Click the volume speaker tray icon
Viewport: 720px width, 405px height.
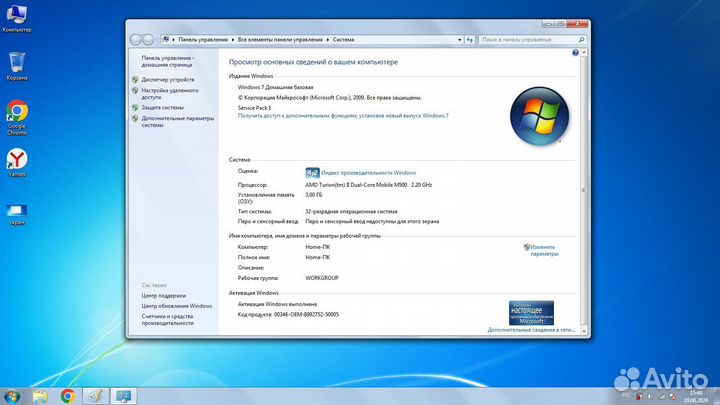click(650, 396)
